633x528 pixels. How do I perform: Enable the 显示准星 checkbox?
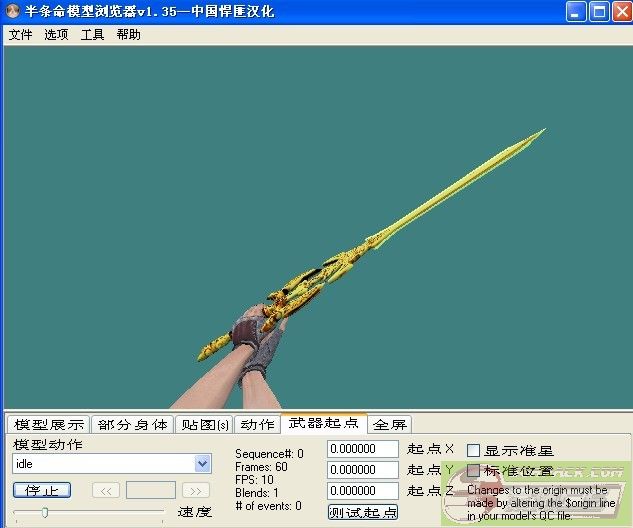pos(473,450)
